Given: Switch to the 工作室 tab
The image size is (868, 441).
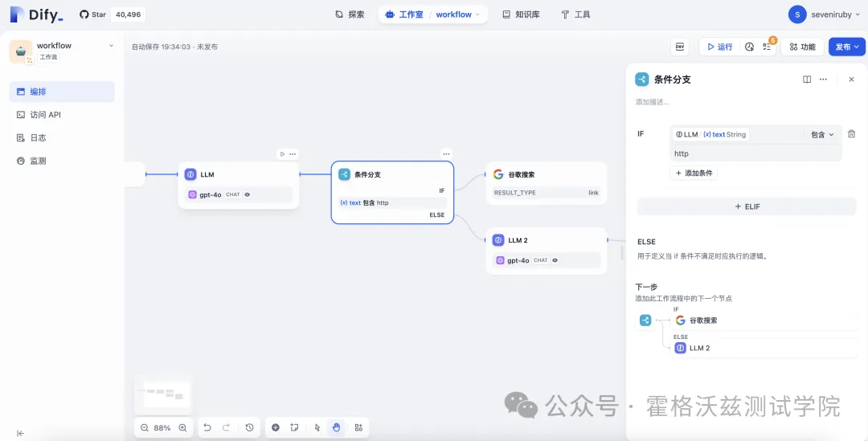Looking at the screenshot, I should click(x=404, y=14).
